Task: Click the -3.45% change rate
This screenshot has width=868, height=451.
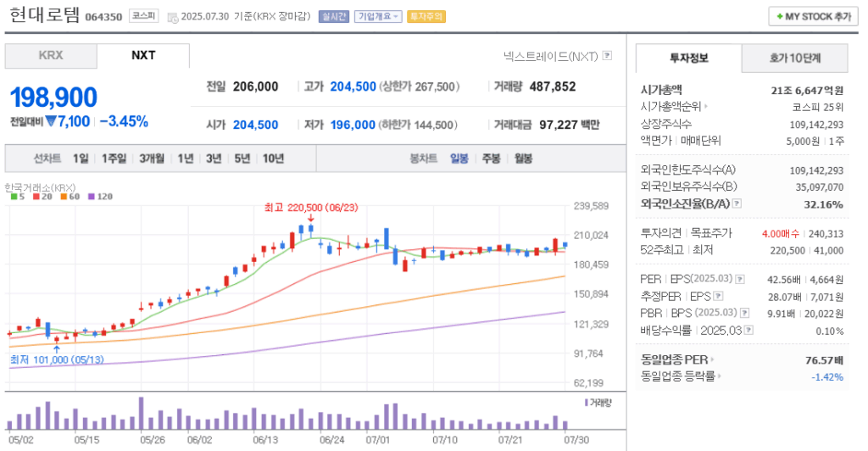Action: (x=124, y=122)
